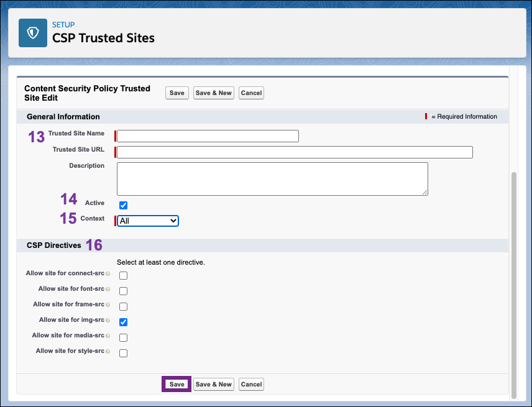Open the Context dropdown
The width and height of the screenshot is (532, 407).
click(148, 221)
